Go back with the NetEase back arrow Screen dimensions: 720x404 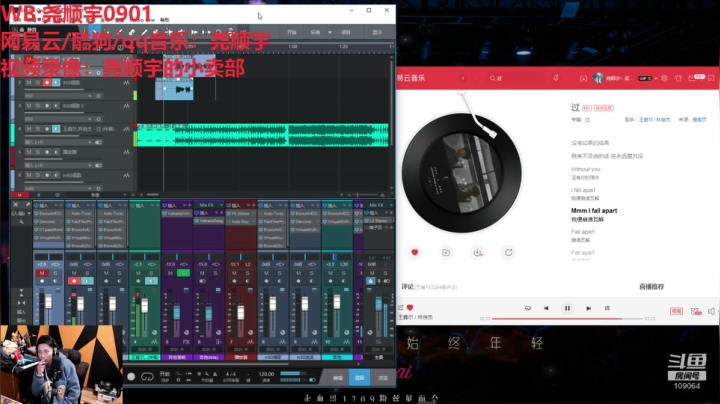click(x=463, y=78)
